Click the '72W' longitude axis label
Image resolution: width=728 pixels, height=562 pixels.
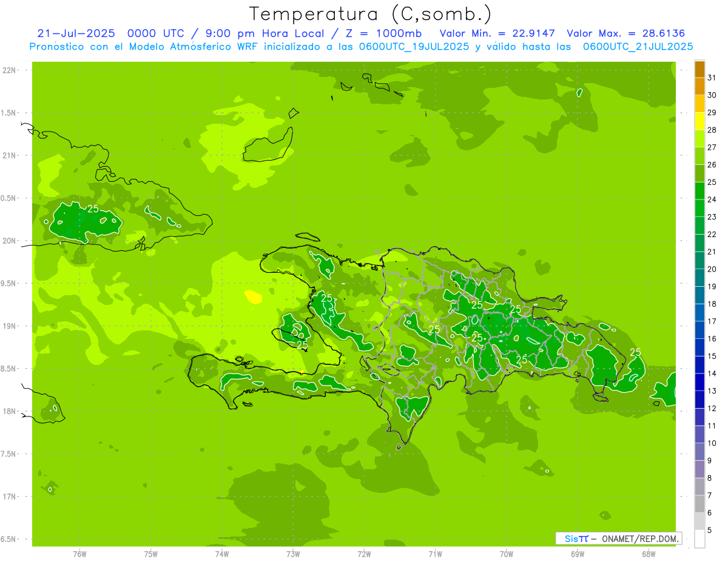(x=364, y=554)
